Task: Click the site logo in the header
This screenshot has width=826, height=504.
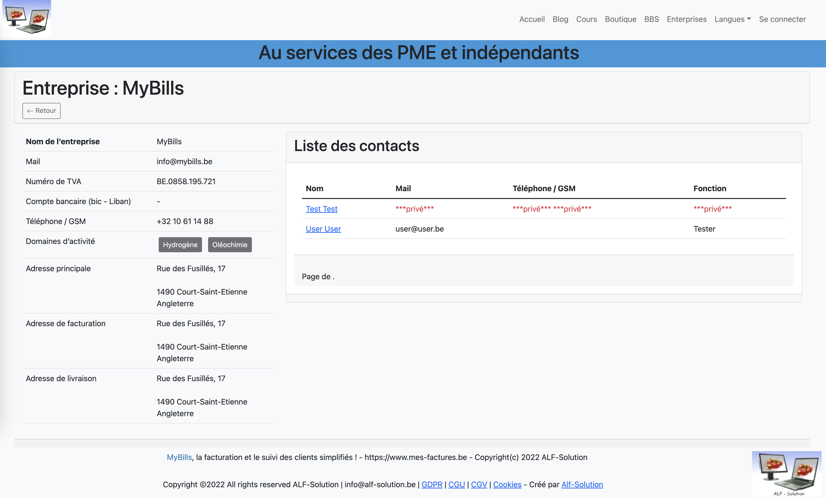Action: coord(27,18)
